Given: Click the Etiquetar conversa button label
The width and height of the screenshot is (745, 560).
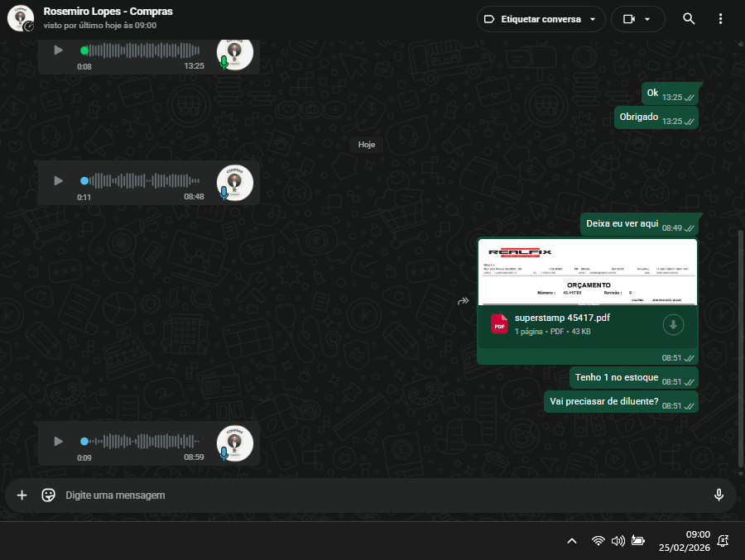Looking at the screenshot, I should pyautogui.click(x=541, y=19).
